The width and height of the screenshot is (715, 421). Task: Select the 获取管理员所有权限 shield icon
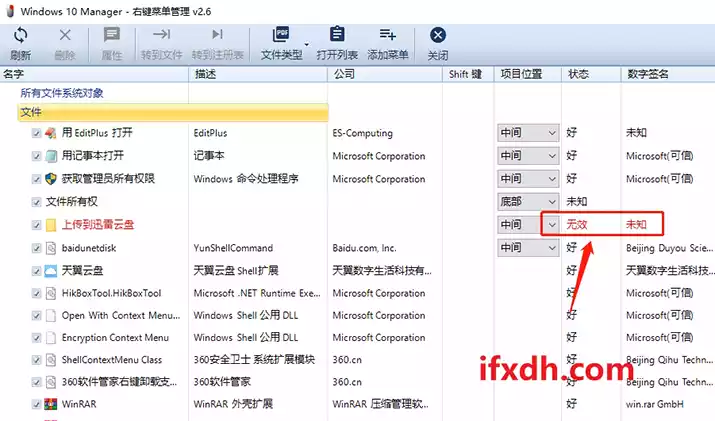point(51,179)
